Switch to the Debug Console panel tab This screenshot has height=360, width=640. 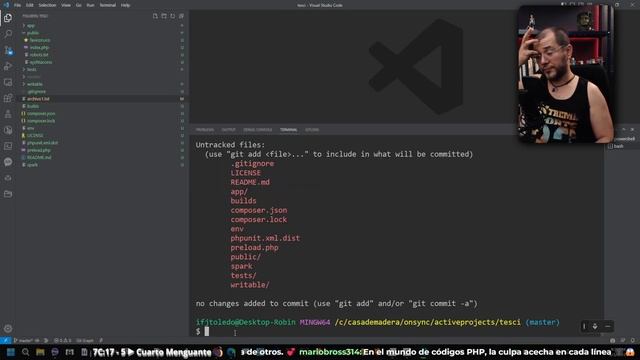coord(258,130)
